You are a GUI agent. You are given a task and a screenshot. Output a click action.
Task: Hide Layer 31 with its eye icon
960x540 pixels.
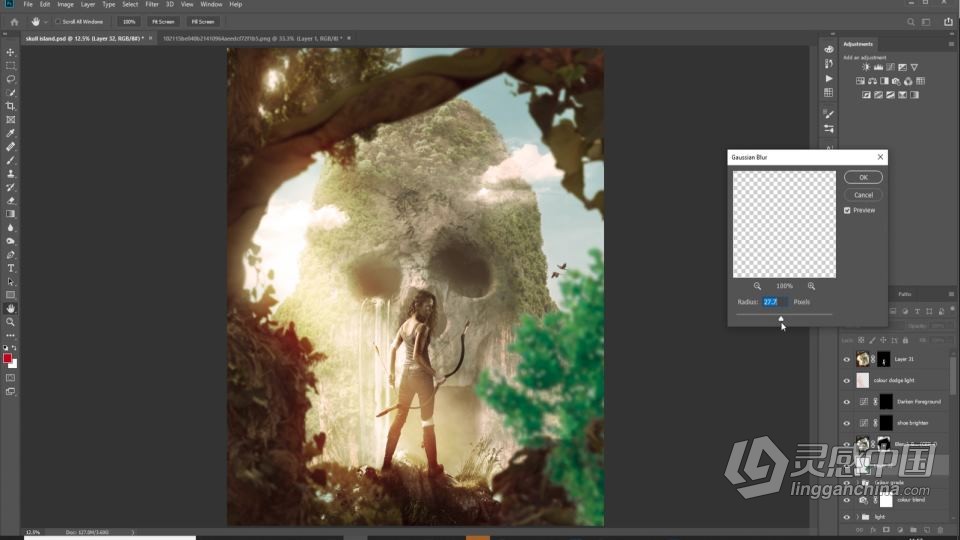847,359
